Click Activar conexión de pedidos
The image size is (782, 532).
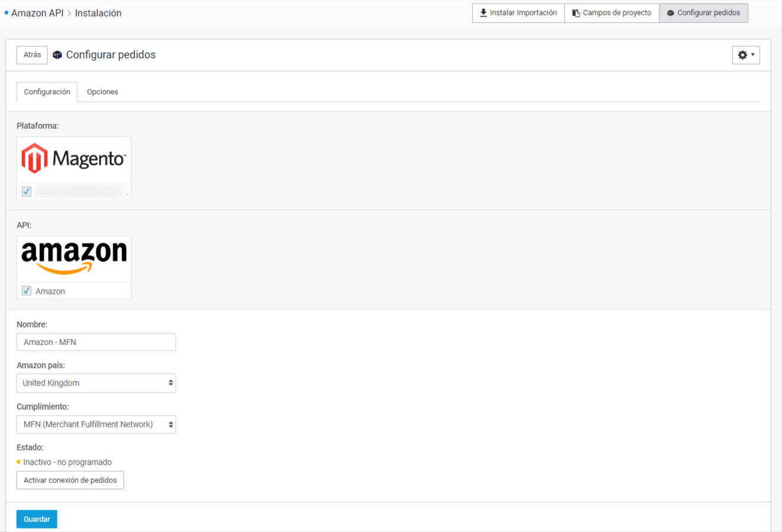tap(70, 480)
